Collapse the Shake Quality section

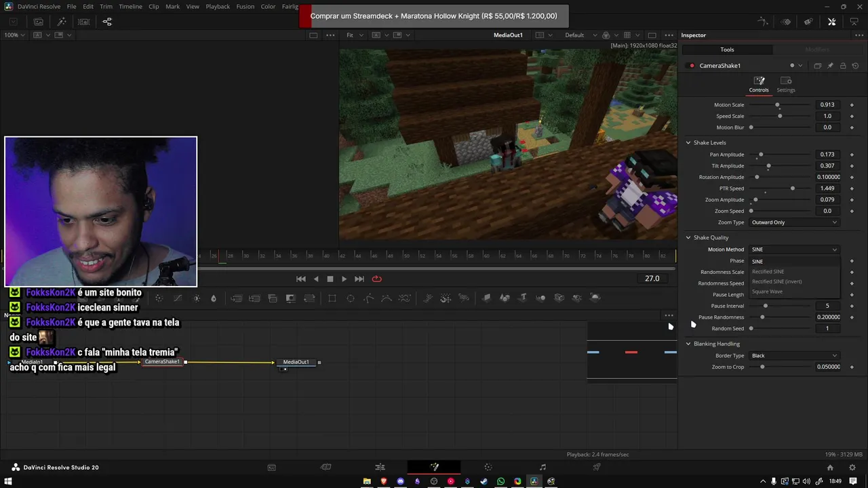(688, 237)
